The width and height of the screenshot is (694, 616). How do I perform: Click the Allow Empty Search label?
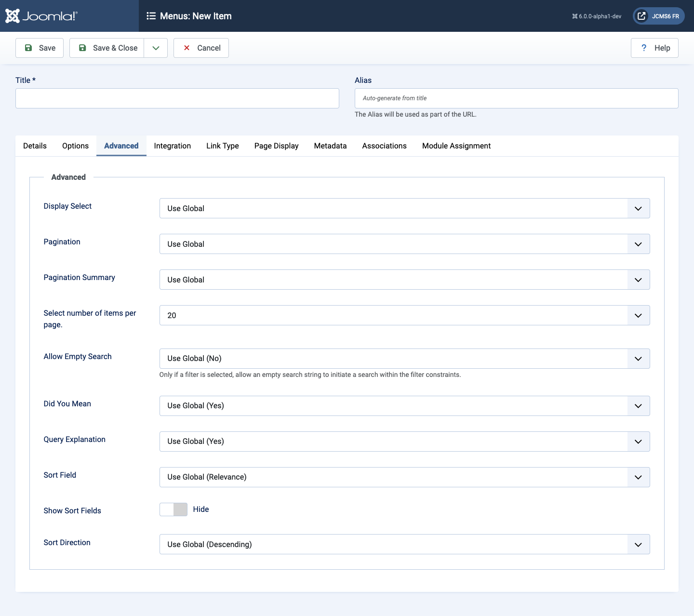tap(78, 356)
